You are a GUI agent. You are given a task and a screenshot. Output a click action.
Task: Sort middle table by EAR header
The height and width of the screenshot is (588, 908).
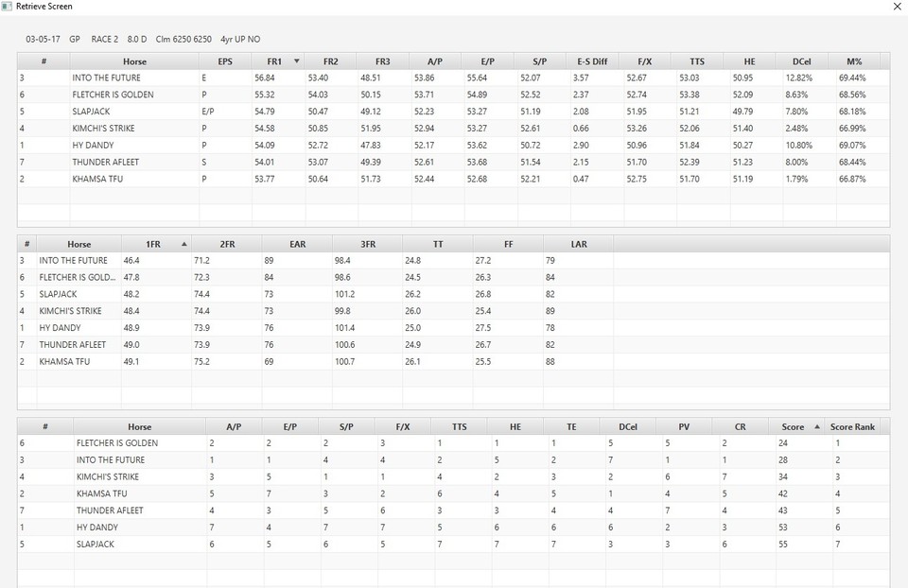(297, 244)
